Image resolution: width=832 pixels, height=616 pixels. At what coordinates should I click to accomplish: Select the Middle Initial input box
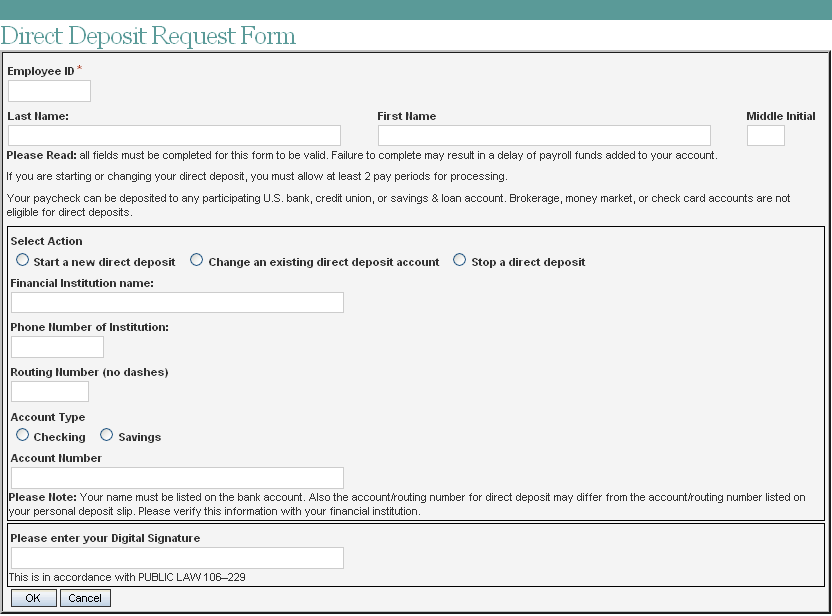click(x=765, y=135)
